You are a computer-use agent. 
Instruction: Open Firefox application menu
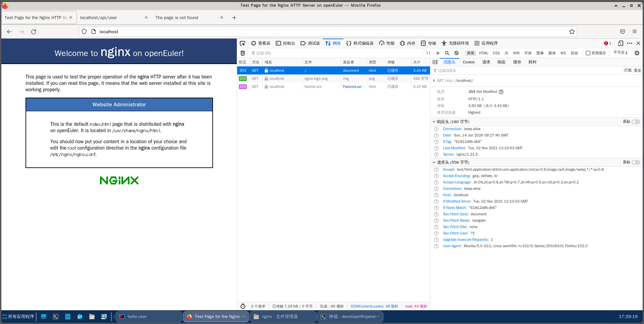pyautogui.click(x=635, y=32)
